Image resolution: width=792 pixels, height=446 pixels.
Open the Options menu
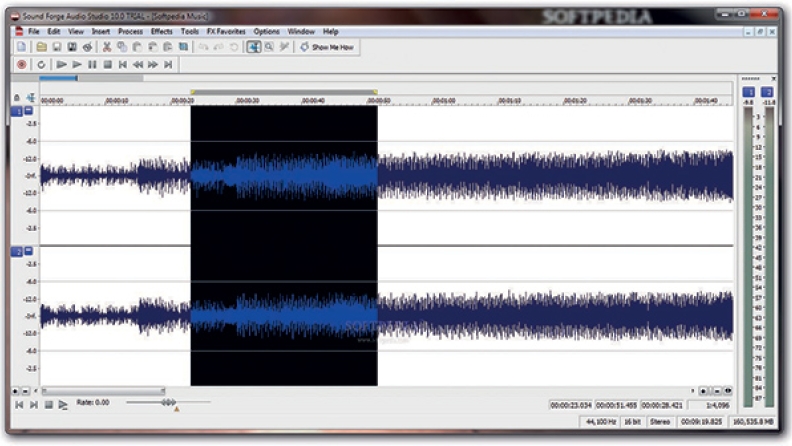tap(266, 31)
